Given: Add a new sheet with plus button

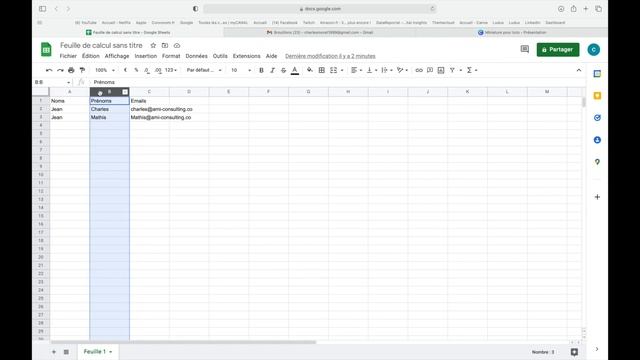Looking at the screenshot, I should pyautogui.click(x=53, y=352).
